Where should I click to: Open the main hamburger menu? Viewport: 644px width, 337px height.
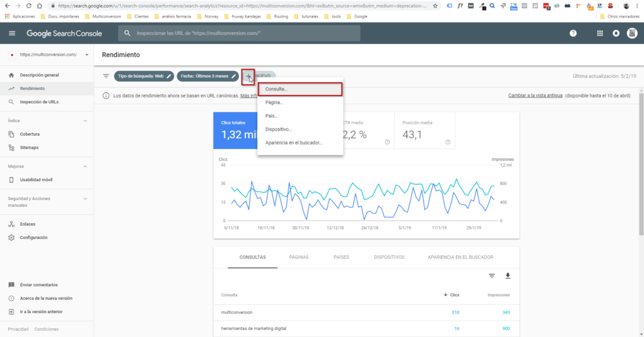point(12,33)
